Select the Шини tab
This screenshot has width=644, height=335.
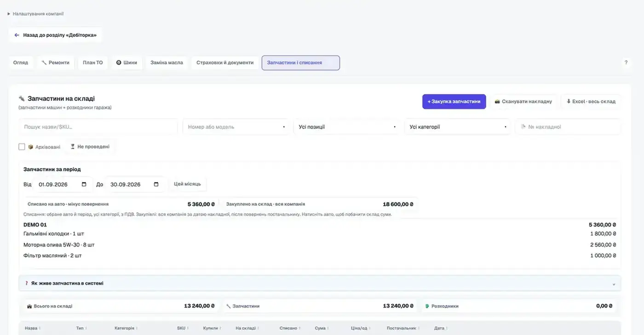(x=126, y=63)
